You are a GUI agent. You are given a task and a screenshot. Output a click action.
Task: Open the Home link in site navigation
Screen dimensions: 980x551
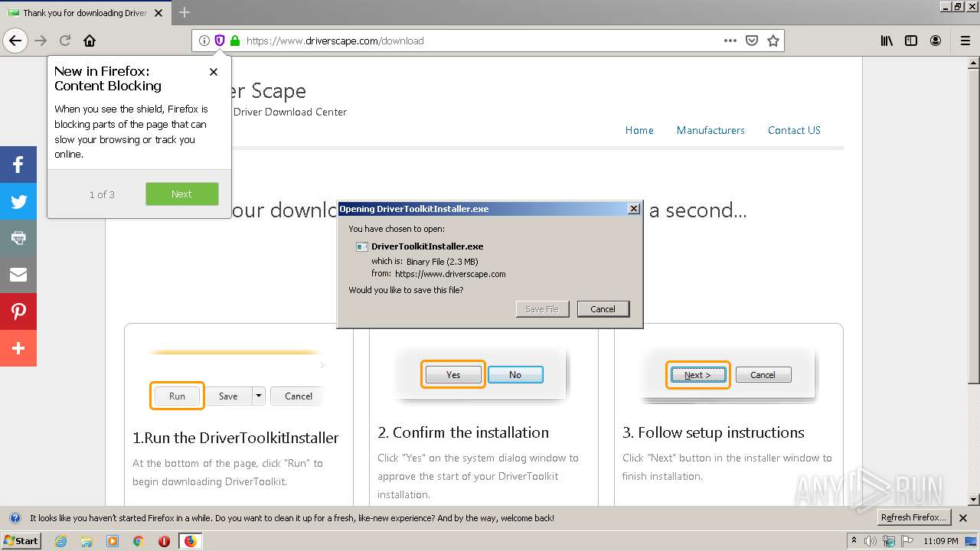[x=639, y=130]
